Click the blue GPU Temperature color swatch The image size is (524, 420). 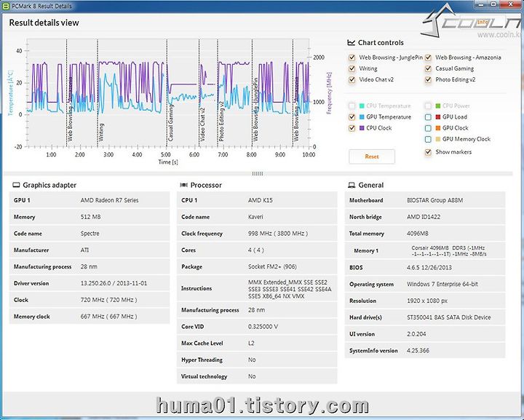362,117
